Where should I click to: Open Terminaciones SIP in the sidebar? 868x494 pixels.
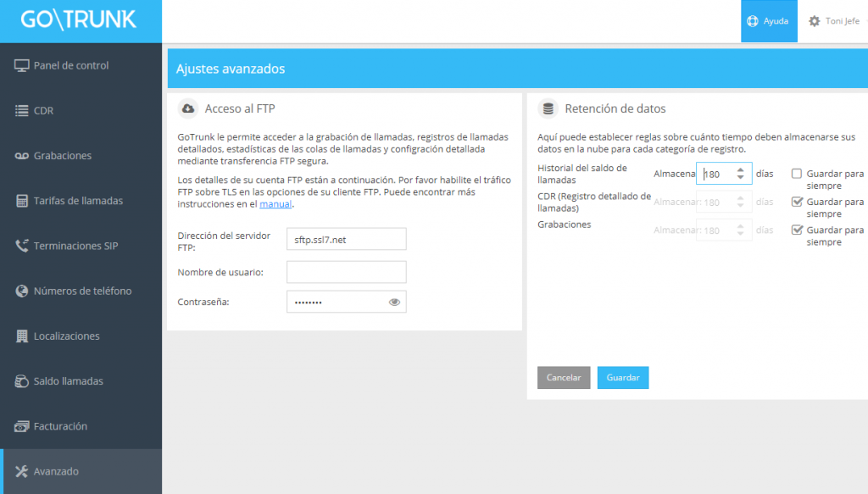(81, 246)
